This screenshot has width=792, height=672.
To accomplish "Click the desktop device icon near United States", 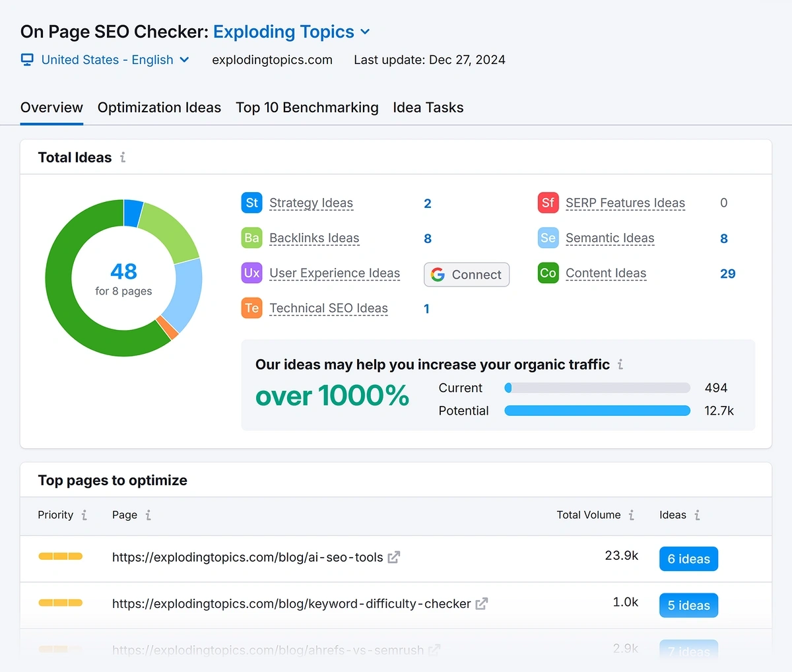I will [27, 60].
